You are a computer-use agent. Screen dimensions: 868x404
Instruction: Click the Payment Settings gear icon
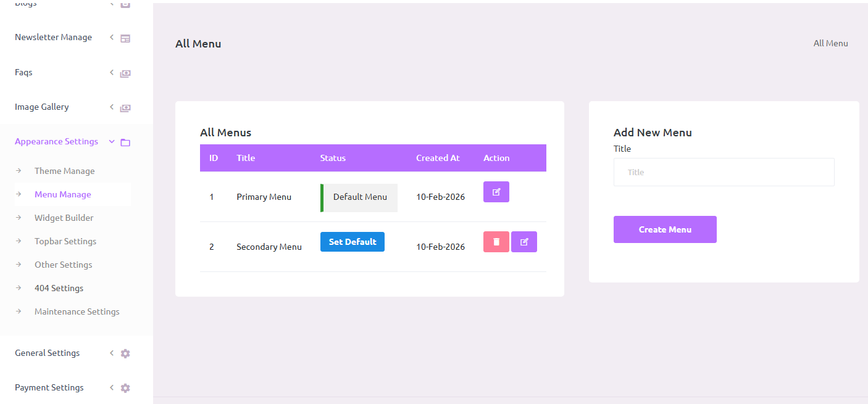coord(125,388)
